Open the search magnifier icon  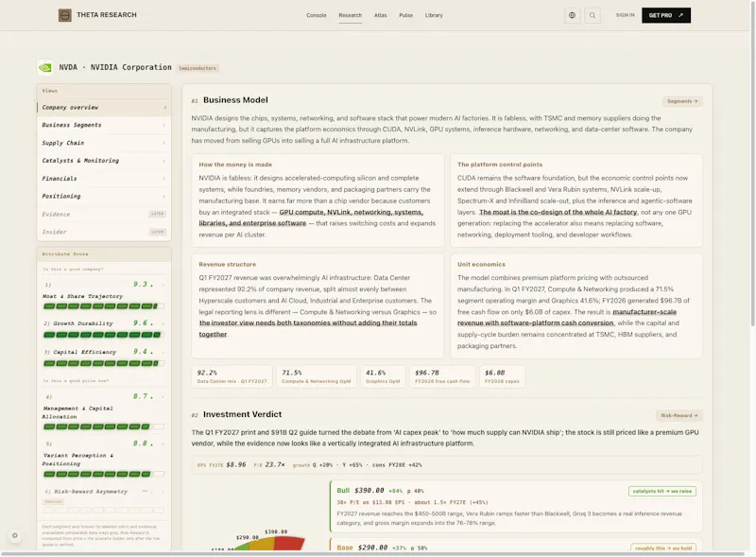click(593, 15)
